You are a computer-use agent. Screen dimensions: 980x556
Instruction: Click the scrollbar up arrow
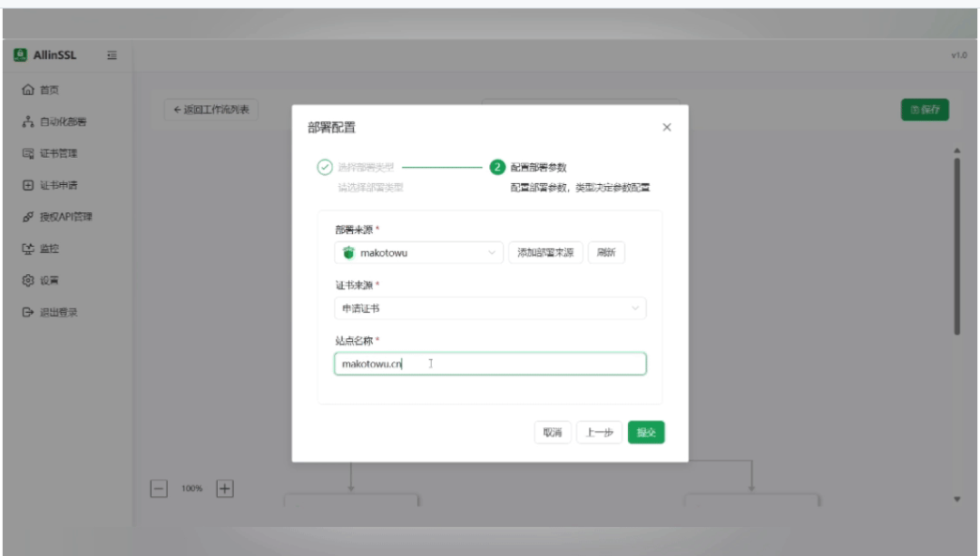(x=957, y=151)
